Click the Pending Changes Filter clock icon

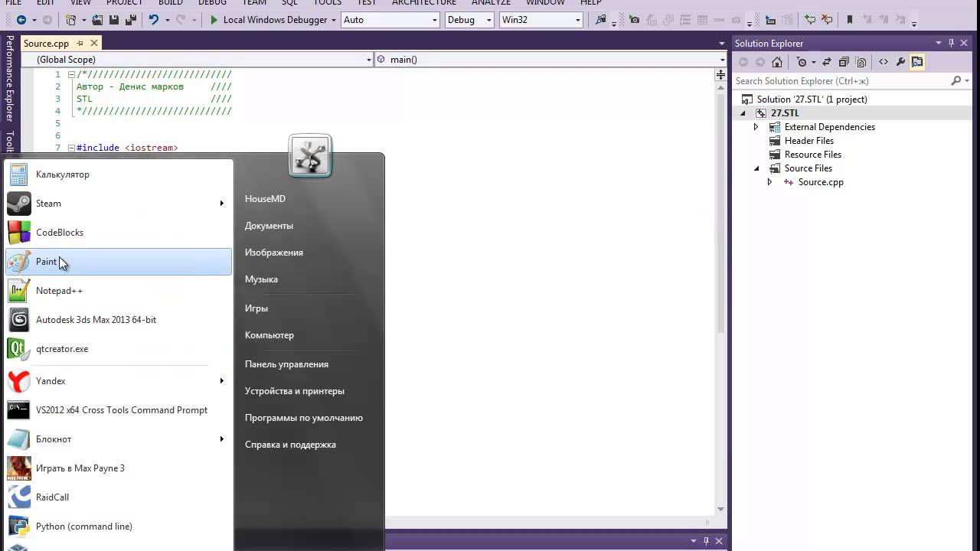click(x=802, y=62)
